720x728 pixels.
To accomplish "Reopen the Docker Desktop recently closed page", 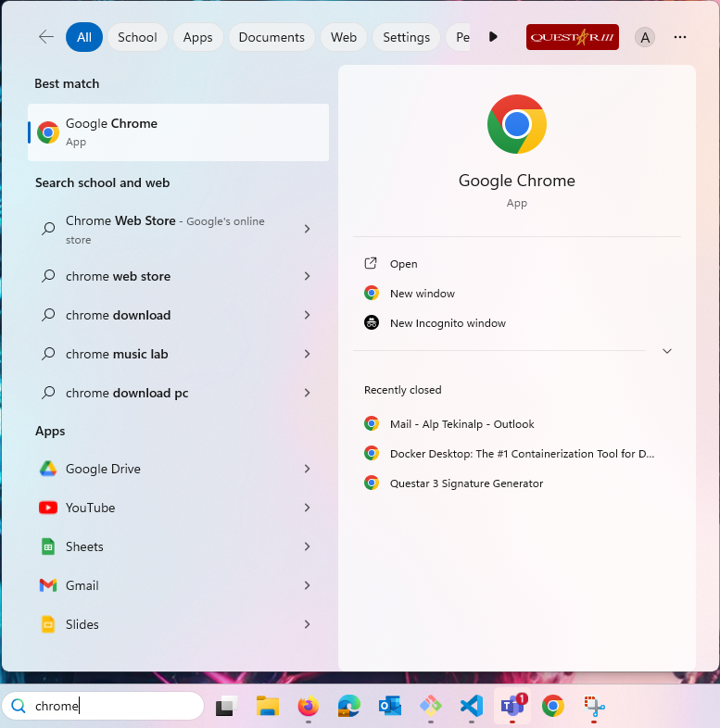I will 516,454.
